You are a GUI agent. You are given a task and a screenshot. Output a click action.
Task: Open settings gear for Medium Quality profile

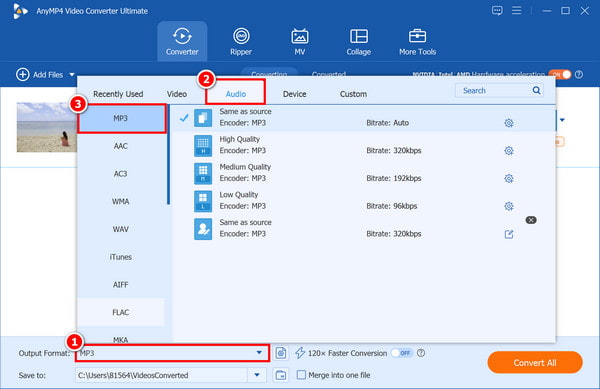(509, 178)
